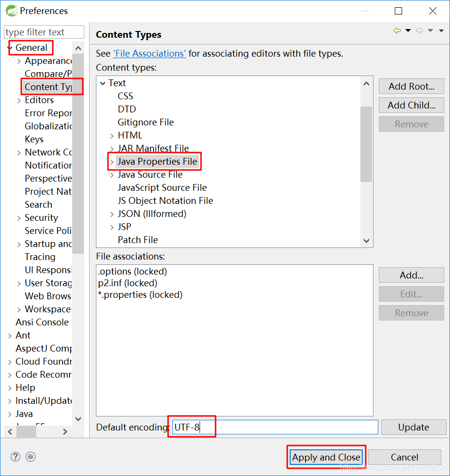Expand the Appearance node
This screenshot has width=450, height=476.
click(19, 61)
